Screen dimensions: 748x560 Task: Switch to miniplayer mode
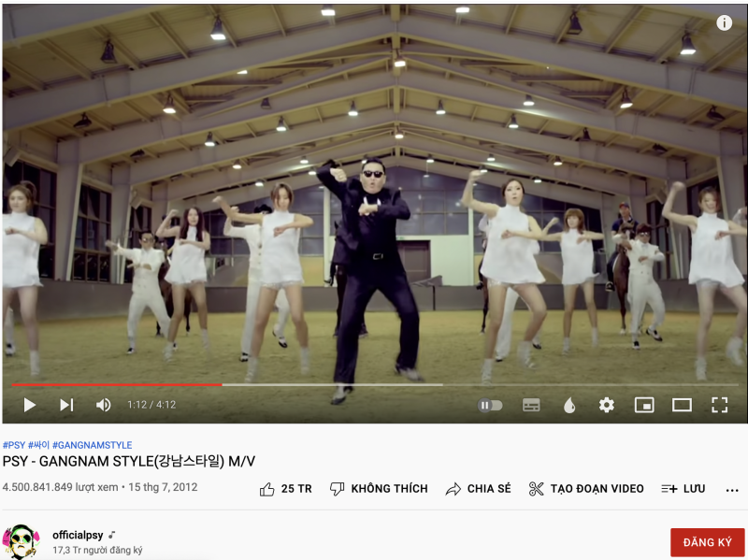644,405
